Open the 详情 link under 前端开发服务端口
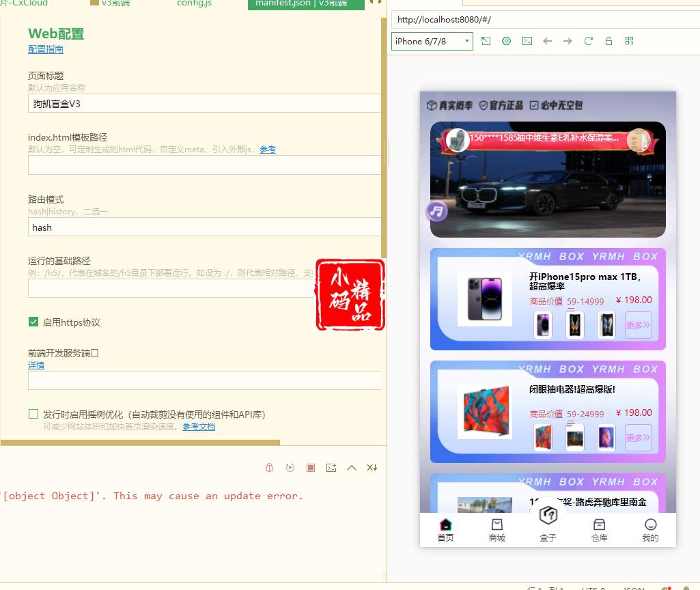Image resolution: width=700 pixels, height=590 pixels. click(x=36, y=365)
